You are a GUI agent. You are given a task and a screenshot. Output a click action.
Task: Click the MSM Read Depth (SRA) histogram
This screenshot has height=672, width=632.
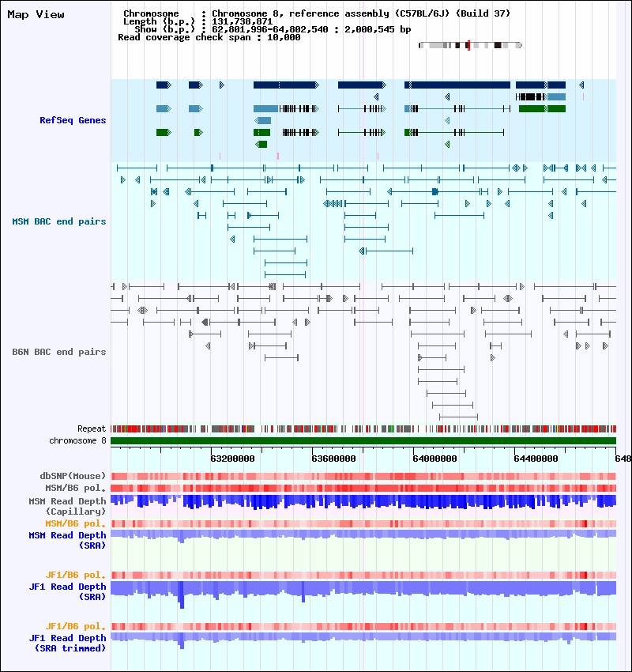click(363, 535)
